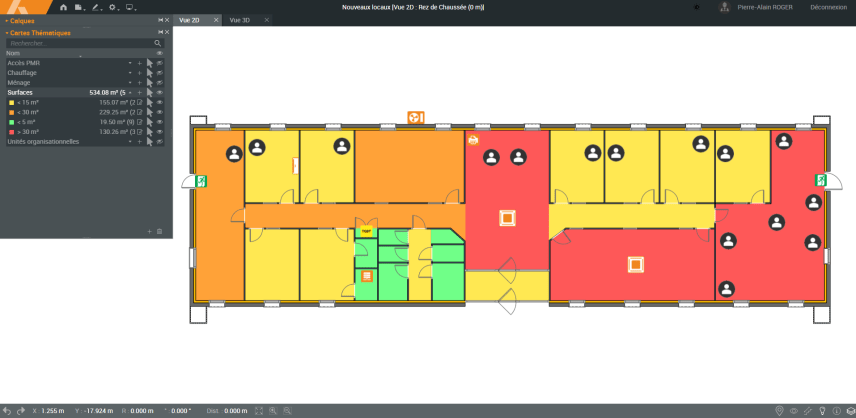Edit the > 30 m² legend entry
This screenshot has height=418, width=856.
click(139, 132)
